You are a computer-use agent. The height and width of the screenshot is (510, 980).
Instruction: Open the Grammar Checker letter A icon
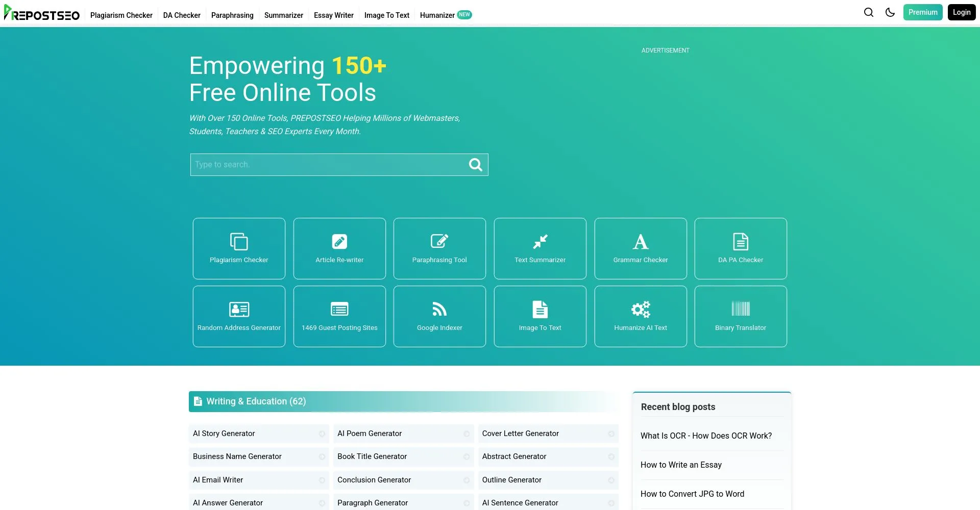(641, 241)
